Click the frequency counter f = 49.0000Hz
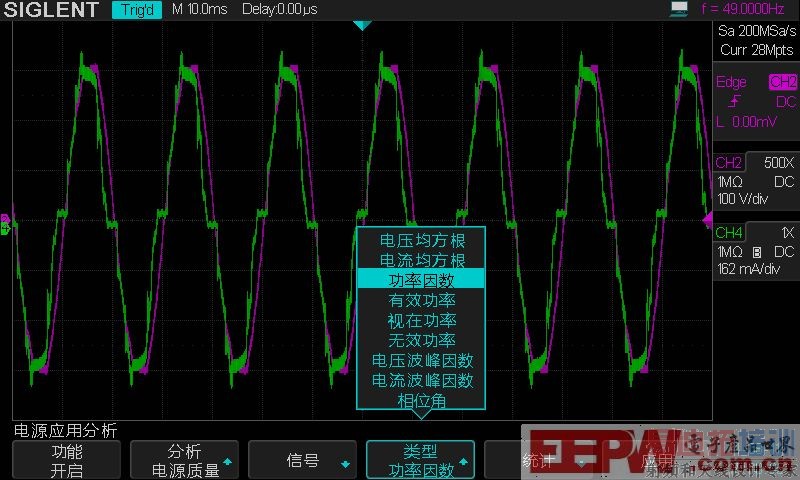The height and width of the screenshot is (480, 800). coord(743,9)
